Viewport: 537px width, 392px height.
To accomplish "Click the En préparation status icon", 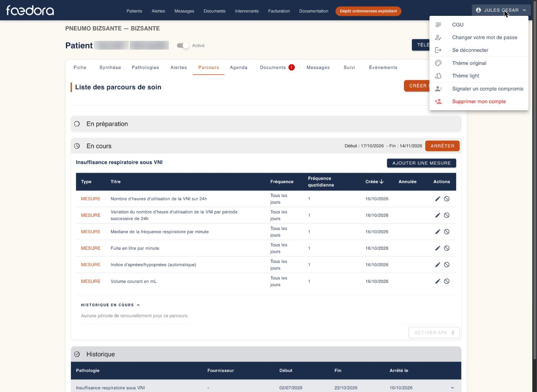I will click(x=77, y=124).
